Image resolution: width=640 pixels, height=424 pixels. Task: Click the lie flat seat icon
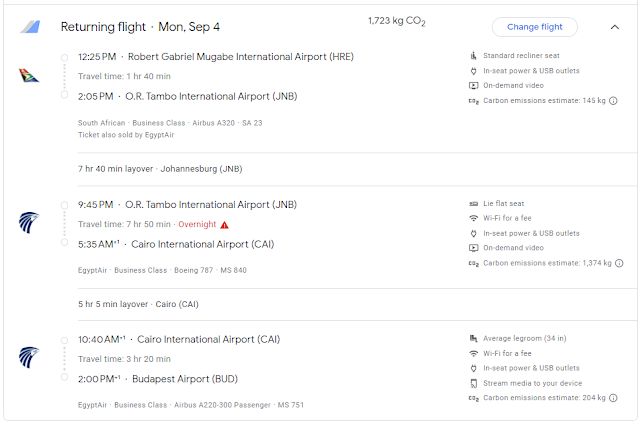(x=473, y=203)
